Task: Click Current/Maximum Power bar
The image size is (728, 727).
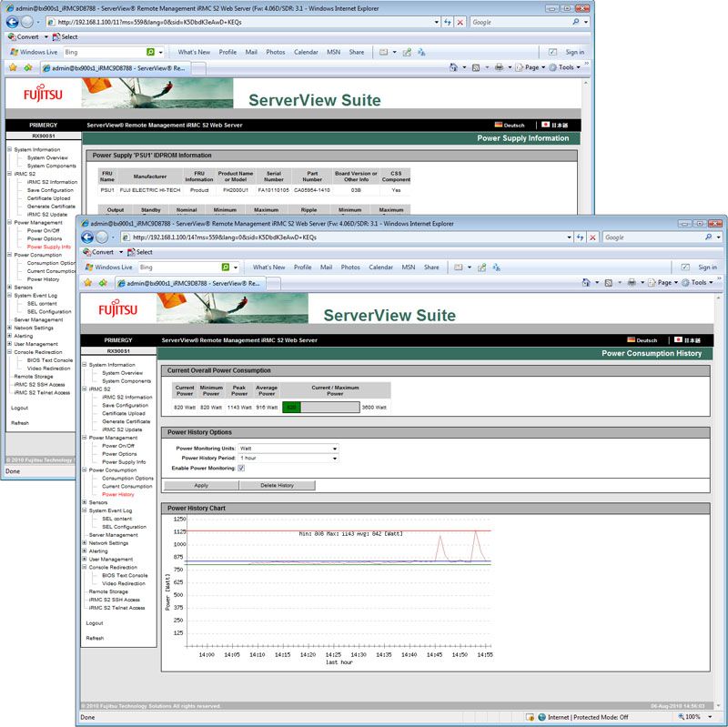Action: tap(321, 407)
